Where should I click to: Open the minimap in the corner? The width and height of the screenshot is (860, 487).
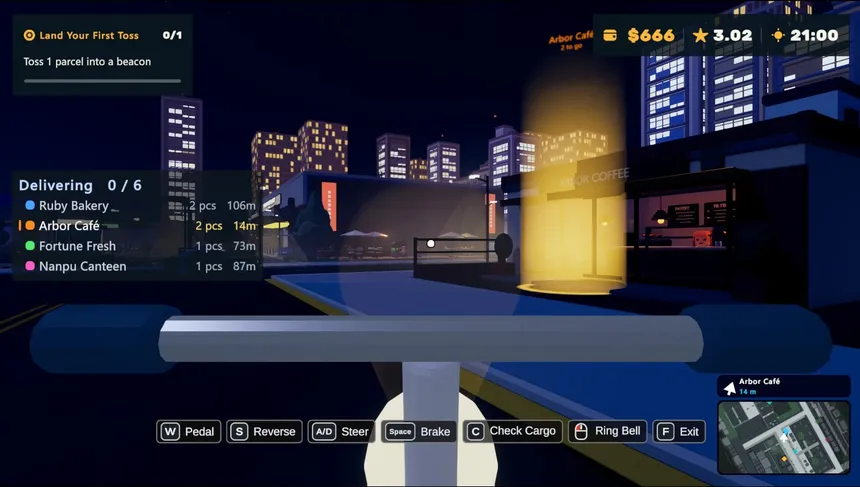[x=784, y=437]
